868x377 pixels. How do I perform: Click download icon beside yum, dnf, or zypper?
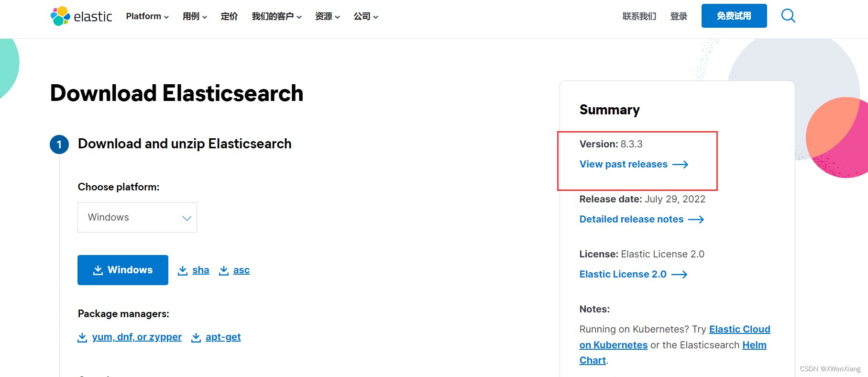point(82,337)
